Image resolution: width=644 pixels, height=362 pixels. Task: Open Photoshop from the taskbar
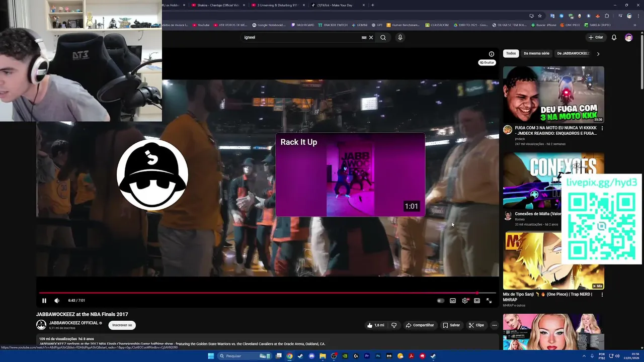click(x=378, y=356)
